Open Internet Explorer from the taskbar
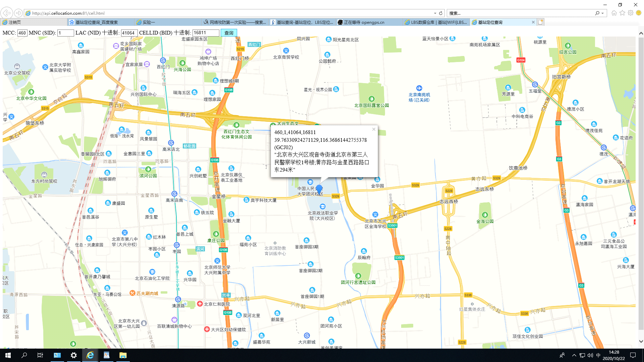 point(90,355)
